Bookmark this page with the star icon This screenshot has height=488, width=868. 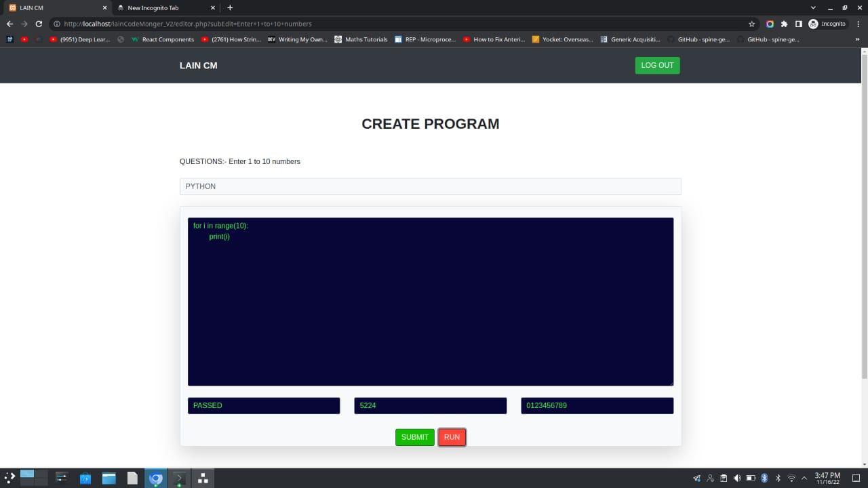[x=751, y=24]
